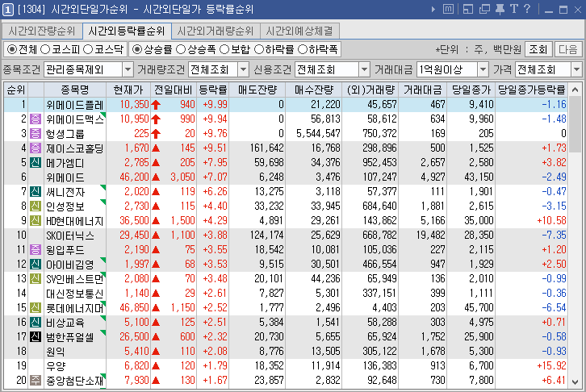Pin the window with the pushpin icon
586x392 pixels.
coord(500,9)
